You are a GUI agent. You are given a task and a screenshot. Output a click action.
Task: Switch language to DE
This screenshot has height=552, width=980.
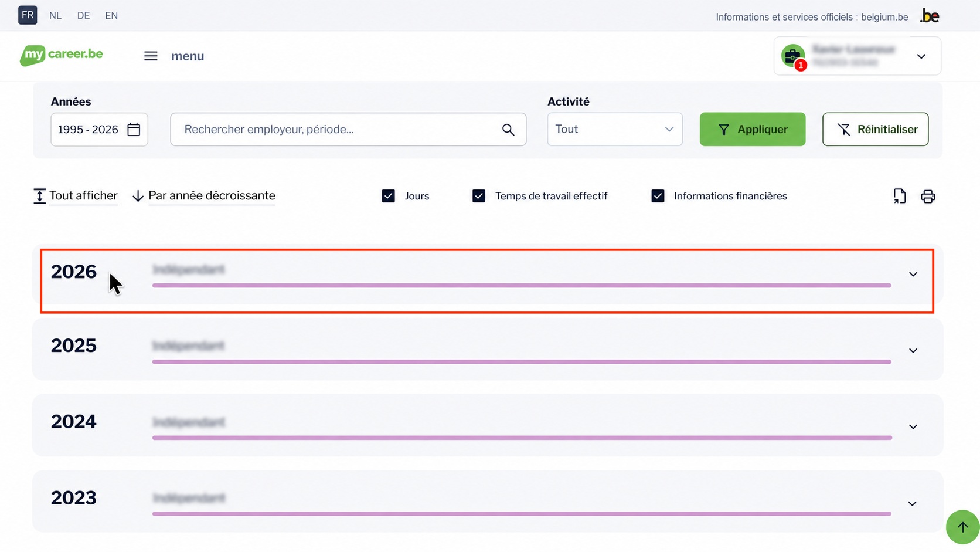(x=83, y=16)
